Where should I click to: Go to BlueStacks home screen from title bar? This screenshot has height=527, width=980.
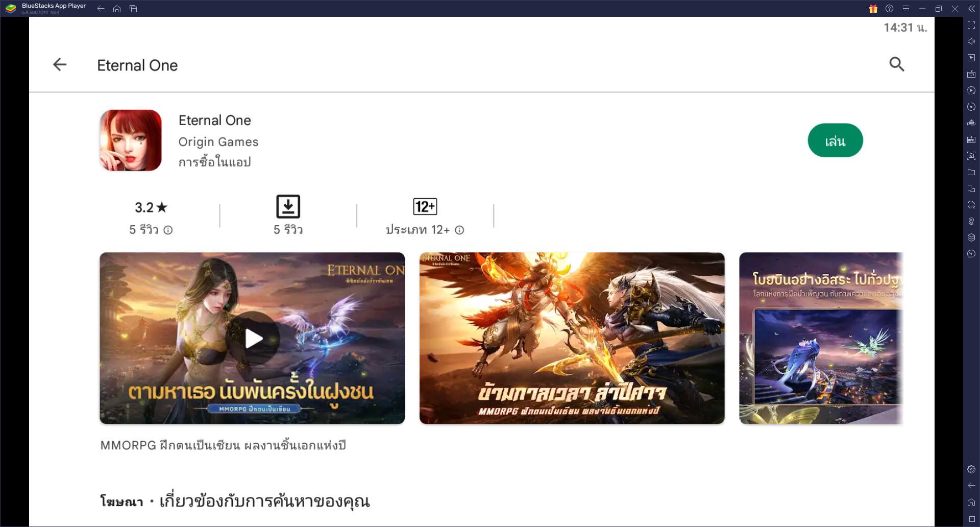[x=117, y=9]
